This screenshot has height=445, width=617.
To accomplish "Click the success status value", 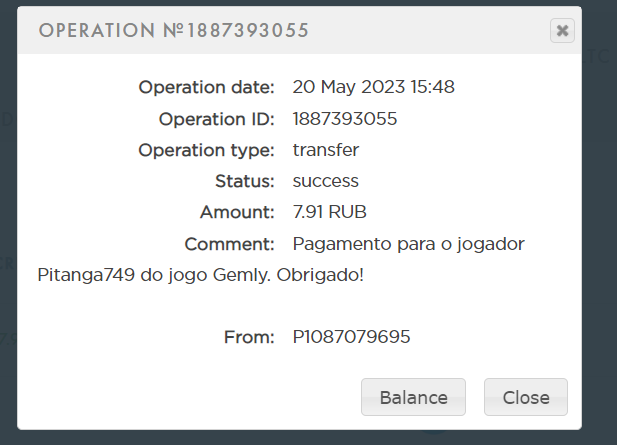I will [325, 181].
